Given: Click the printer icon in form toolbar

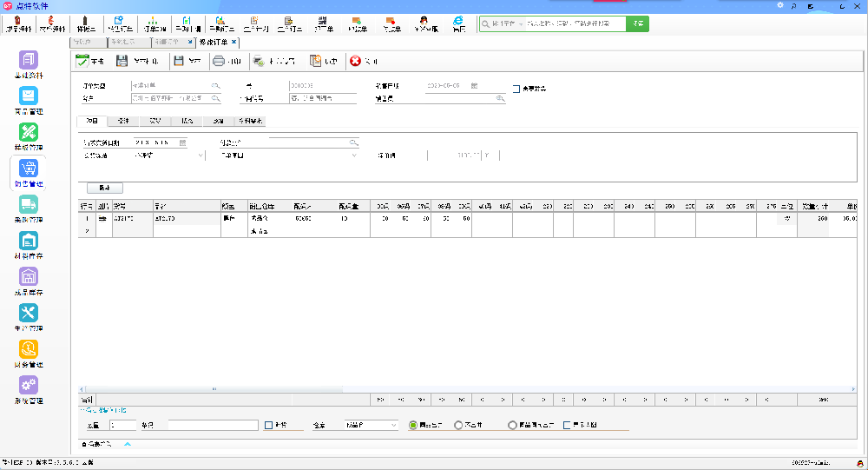Looking at the screenshot, I should pyautogui.click(x=219, y=61).
